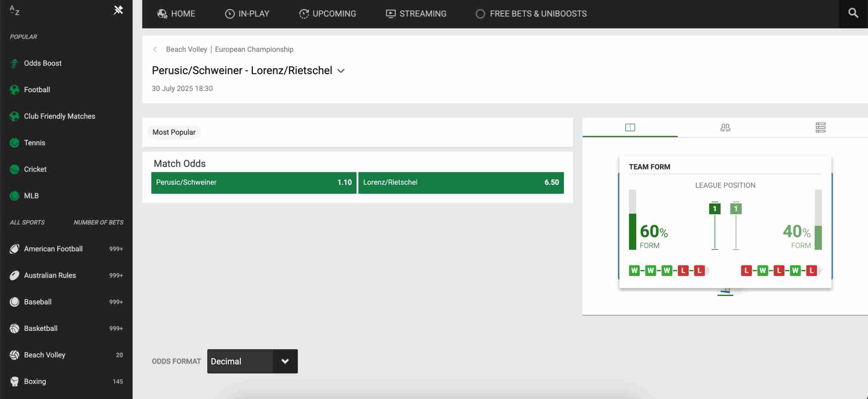Open the IN-PLAY tab

[247, 14]
